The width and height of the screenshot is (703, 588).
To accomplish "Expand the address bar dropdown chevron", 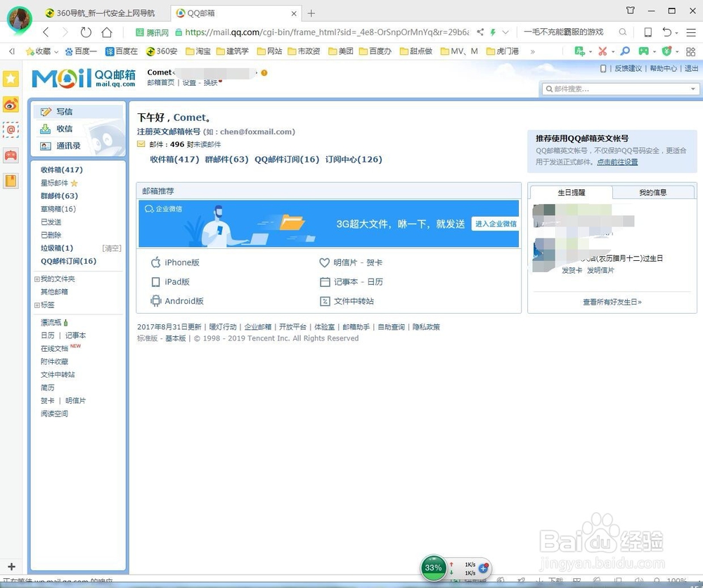I will (505, 32).
